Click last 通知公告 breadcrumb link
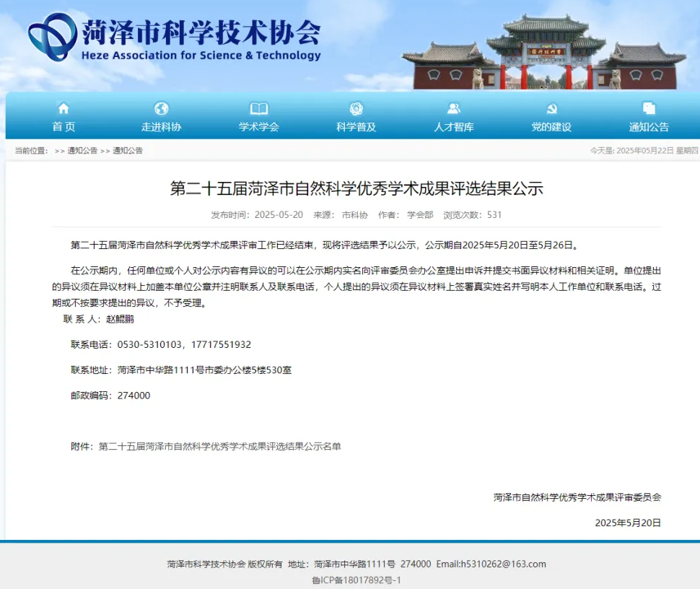 point(127,151)
